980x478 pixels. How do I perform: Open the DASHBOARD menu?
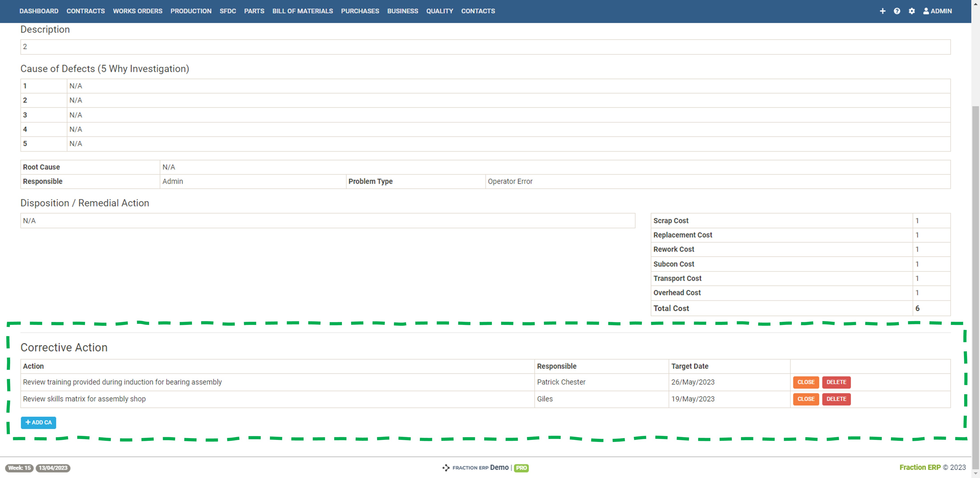39,11
